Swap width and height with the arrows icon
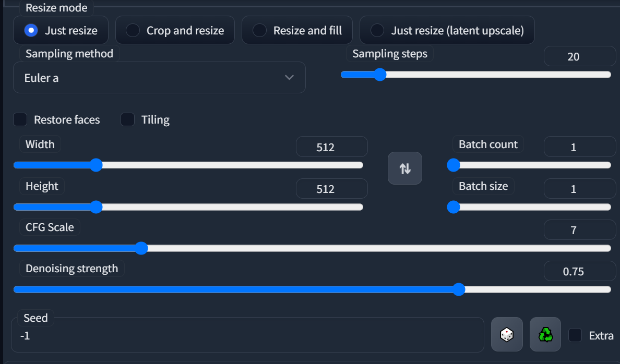620x364 pixels. click(x=404, y=168)
